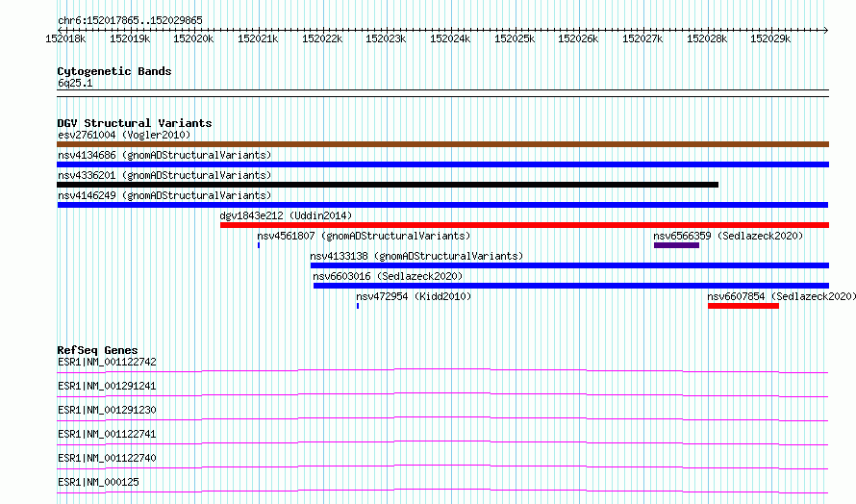Open the dgv1843e212 (Uddin2014) label
Image resolution: width=856 pixels, height=504 pixels.
(x=286, y=215)
